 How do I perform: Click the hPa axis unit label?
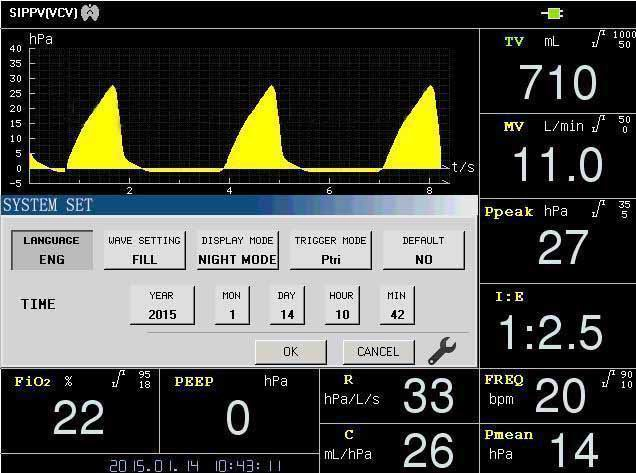point(41,39)
